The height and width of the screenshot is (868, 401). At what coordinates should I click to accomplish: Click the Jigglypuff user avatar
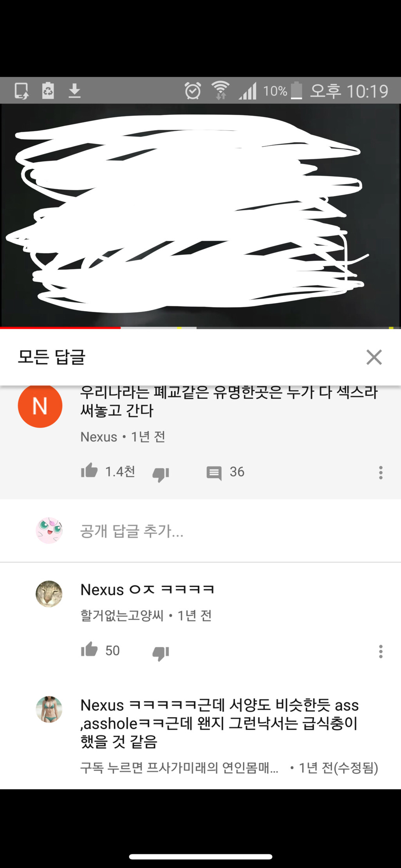tap(49, 530)
